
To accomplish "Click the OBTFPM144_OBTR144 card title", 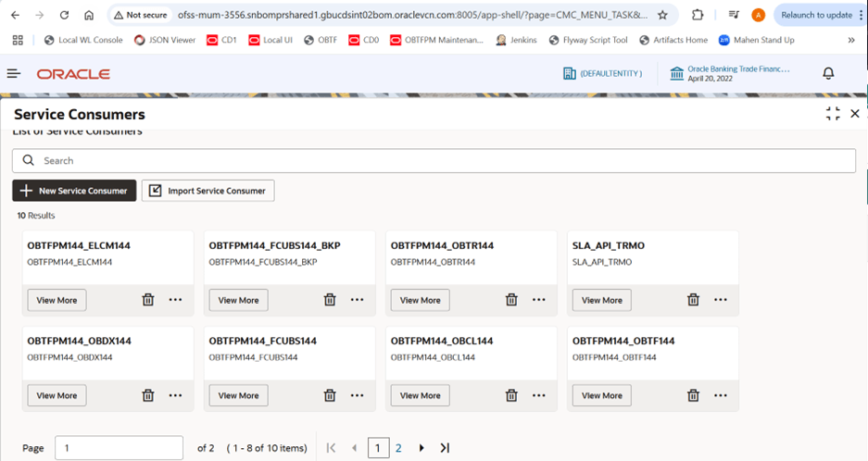I will (442, 245).
